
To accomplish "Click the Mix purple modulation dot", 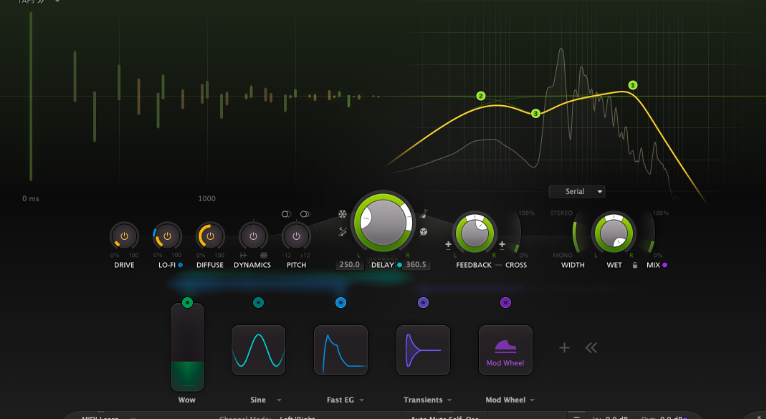I will point(665,265).
